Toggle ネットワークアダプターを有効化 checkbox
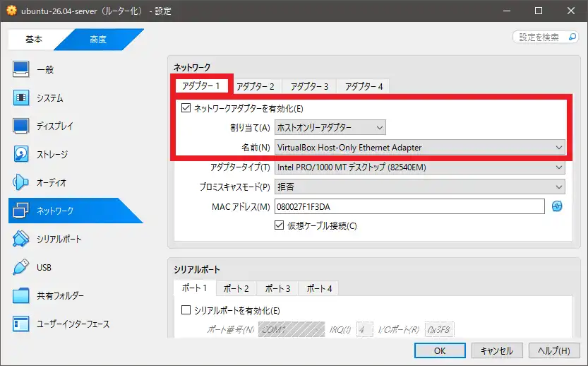588x366 pixels. point(186,108)
